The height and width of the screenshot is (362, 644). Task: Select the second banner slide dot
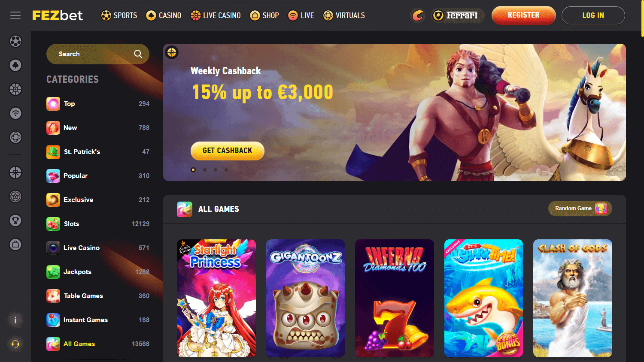(205, 170)
